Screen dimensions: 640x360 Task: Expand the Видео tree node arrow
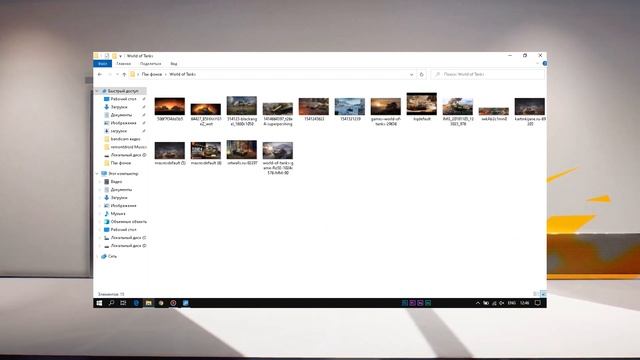pyautogui.click(x=100, y=182)
